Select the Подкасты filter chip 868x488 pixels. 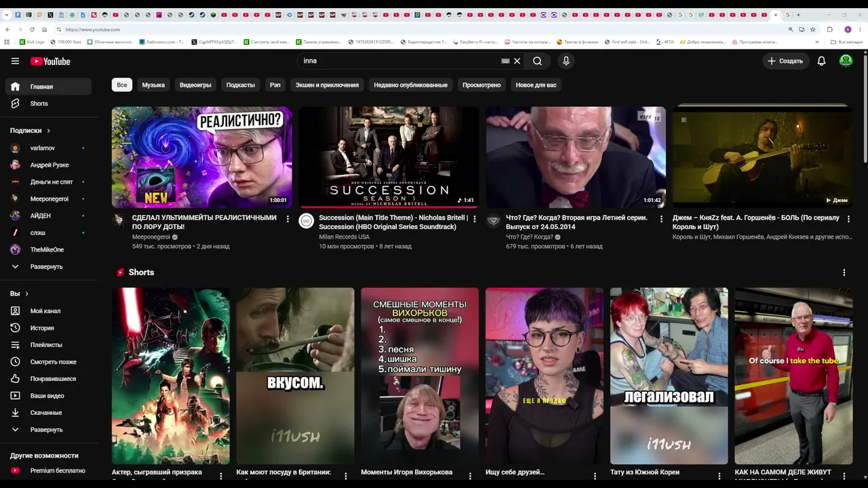point(241,85)
